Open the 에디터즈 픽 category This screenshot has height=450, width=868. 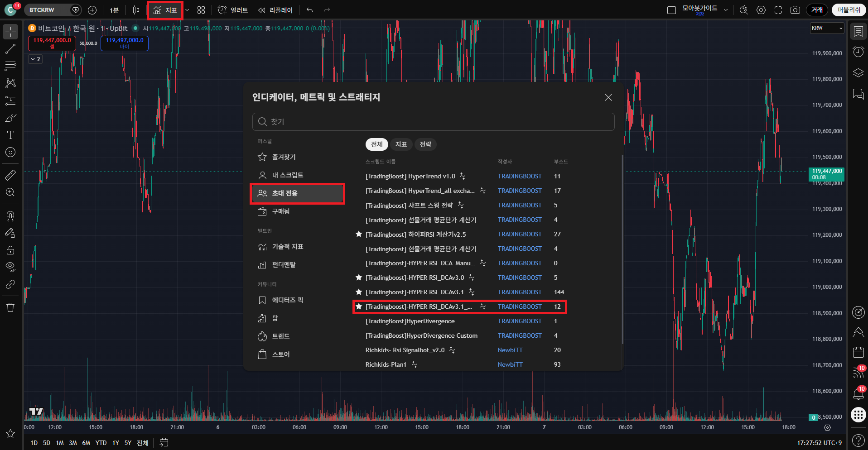[x=298, y=300]
